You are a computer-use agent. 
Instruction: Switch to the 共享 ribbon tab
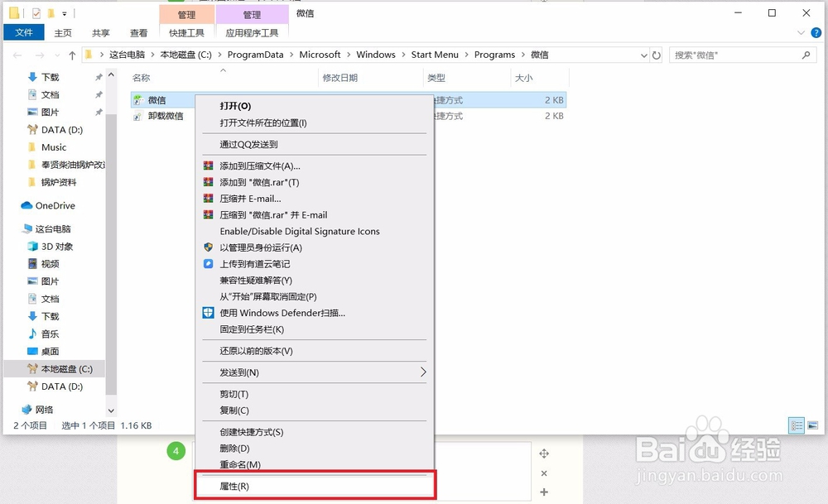[x=101, y=33]
